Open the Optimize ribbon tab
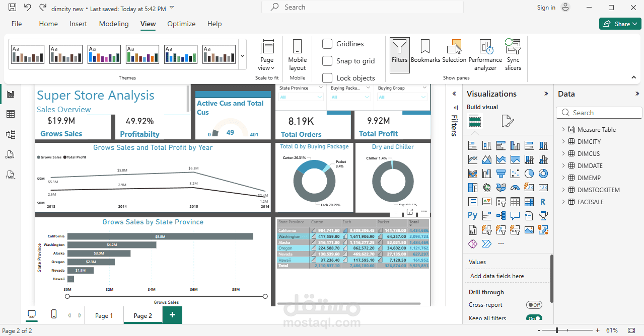Viewport: 644px width, 336px height. (181, 24)
